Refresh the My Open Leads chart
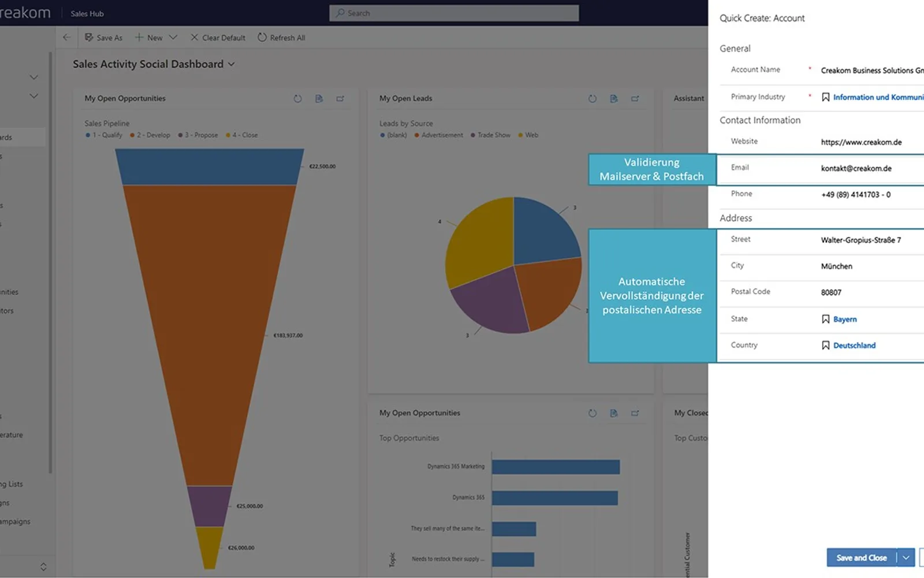The image size is (924, 578). pos(592,99)
